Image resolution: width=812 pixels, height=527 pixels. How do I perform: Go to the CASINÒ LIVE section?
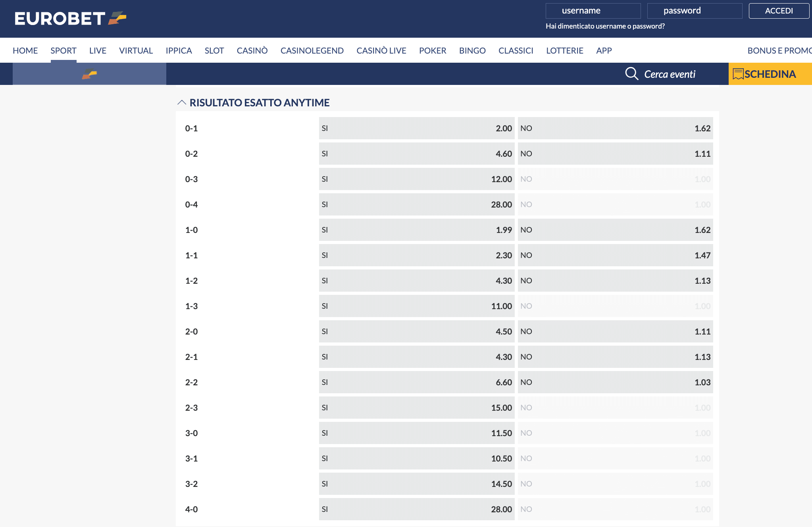tap(381, 50)
